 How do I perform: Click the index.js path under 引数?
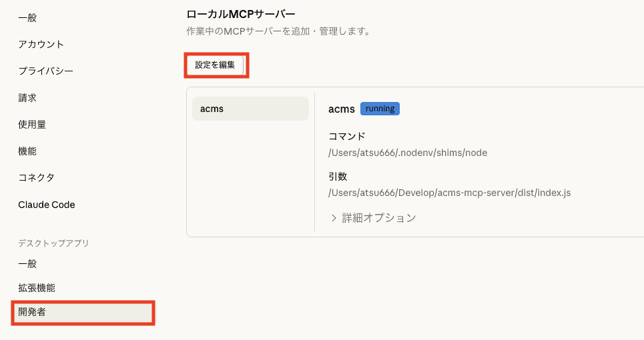449,193
